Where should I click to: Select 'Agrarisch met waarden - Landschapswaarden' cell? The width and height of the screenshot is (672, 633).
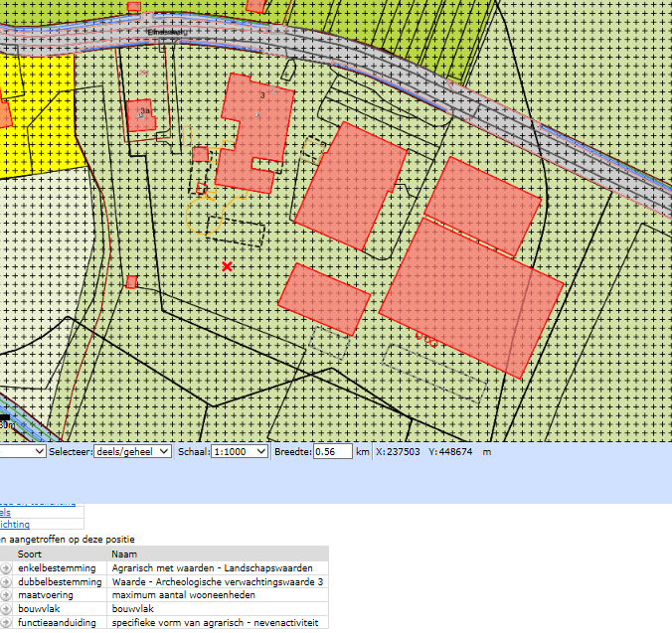(x=218, y=568)
